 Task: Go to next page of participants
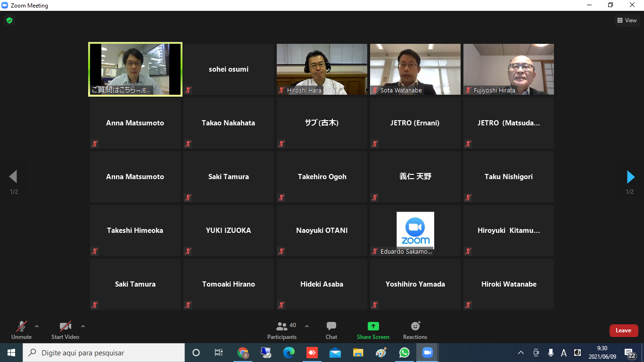coord(630,177)
